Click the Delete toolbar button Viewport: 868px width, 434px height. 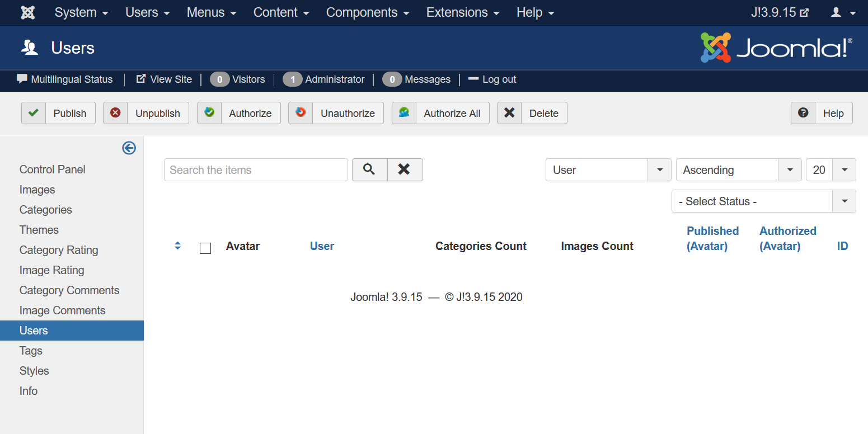[x=532, y=113]
